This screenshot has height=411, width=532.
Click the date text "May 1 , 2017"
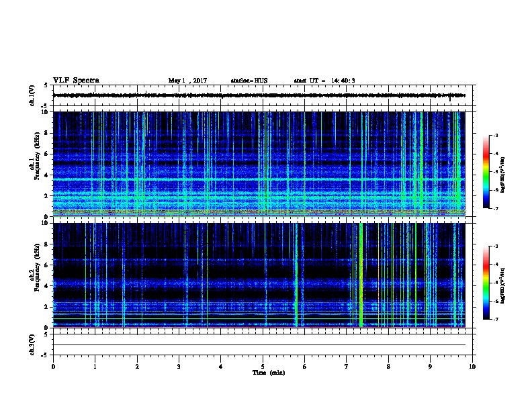pyautogui.click(x=187, y=81)
